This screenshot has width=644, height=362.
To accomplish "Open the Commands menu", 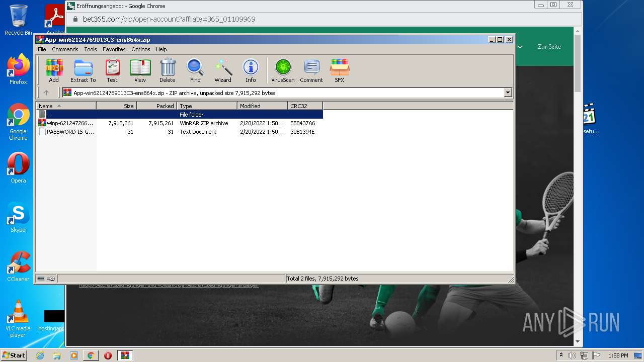I will 65,49.
